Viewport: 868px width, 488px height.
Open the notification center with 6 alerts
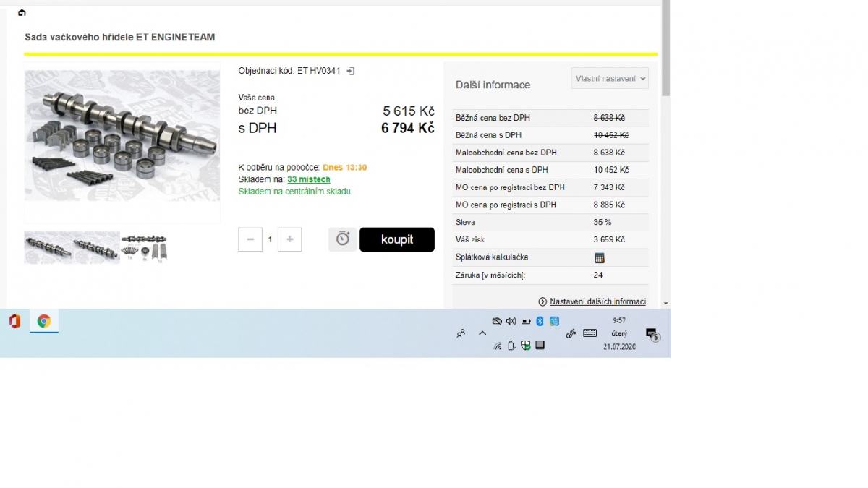point(652,334)
